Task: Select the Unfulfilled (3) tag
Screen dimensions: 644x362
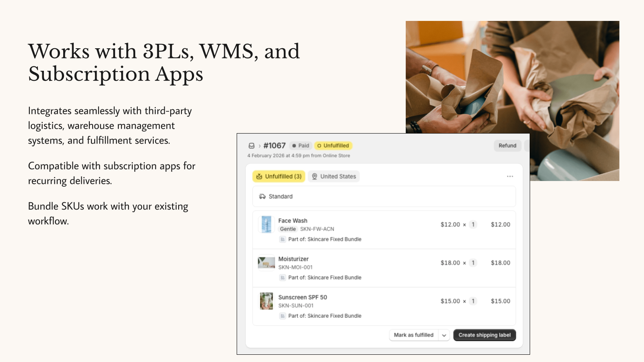Action: click(279, 176)
